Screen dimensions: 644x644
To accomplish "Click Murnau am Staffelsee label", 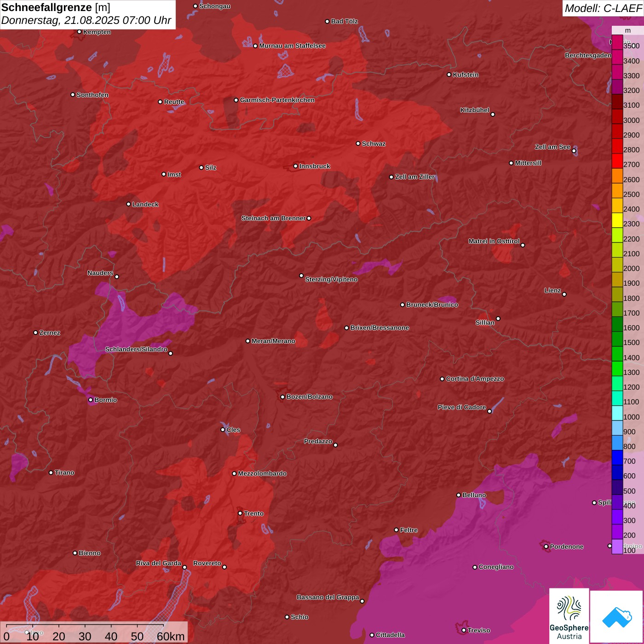I will coord(293,46).
